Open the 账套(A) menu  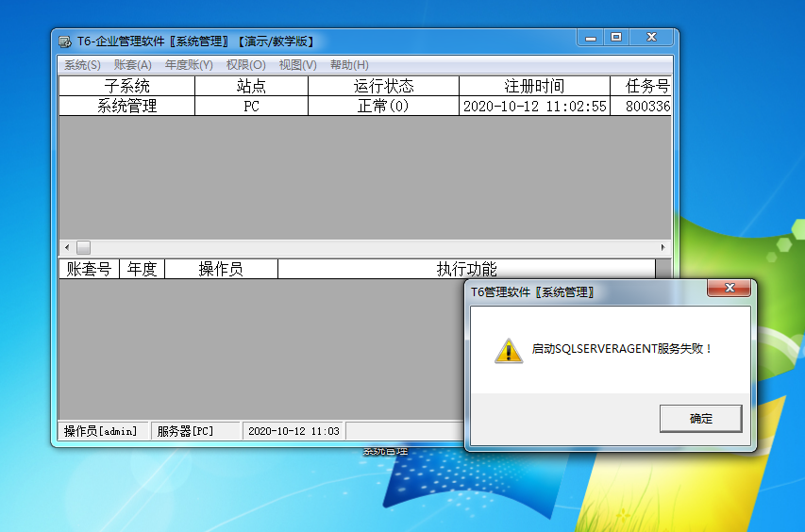(x=132, y=65)
